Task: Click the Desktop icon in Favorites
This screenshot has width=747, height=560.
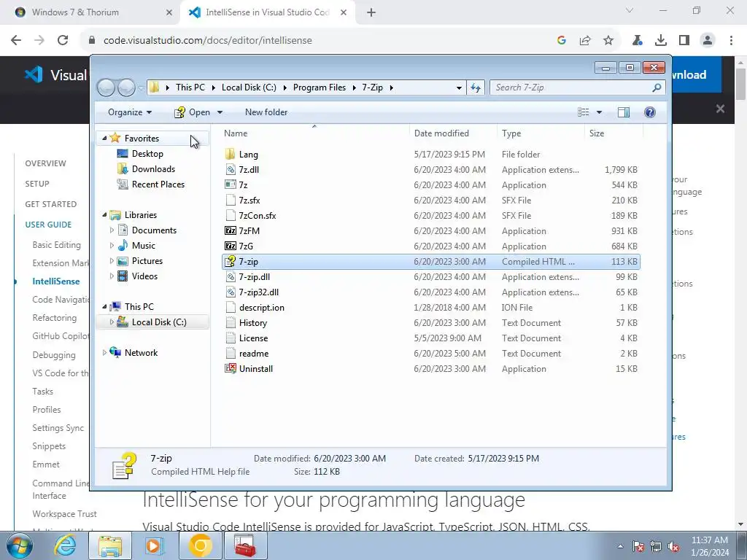Action: [123, 154]
